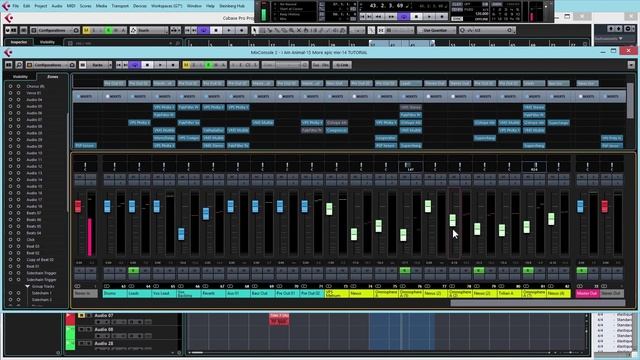The height and width of the screenshot is (360, 640).
Task: Click the MixConsole horizontal scrollbar
Action: click(538, 303)
